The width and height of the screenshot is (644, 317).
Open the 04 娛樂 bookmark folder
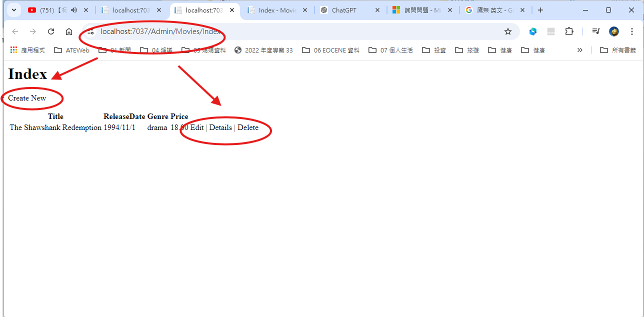point(156,50)
